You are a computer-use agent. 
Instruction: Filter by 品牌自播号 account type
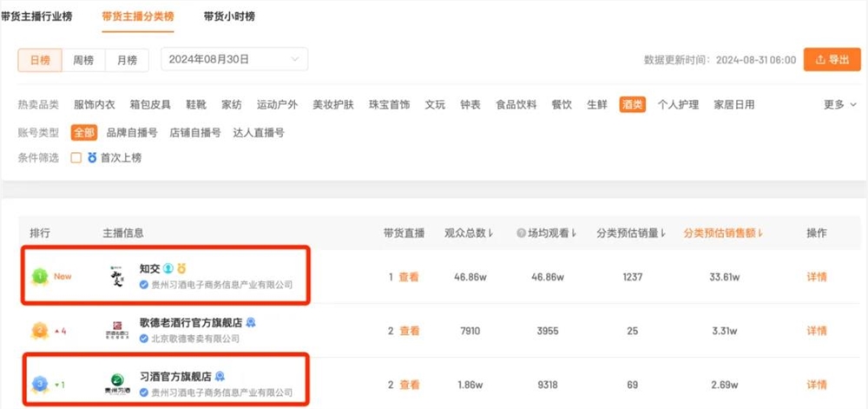tap(132, 133)
